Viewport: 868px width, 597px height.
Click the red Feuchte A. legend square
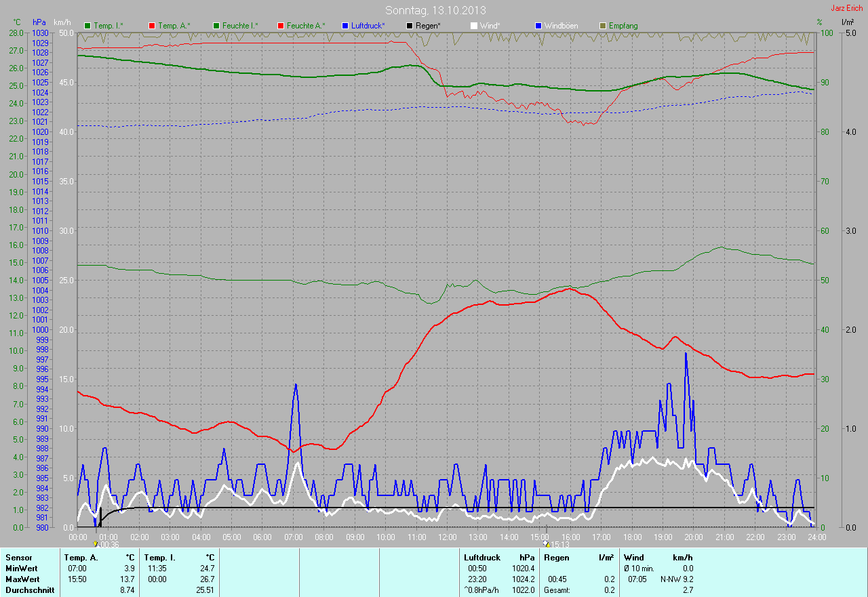pos(281,26)
